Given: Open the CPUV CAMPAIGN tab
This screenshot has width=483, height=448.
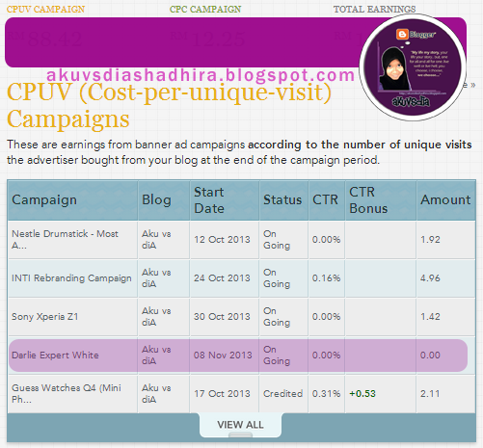Looking at the screenshot, I should 45,9.
